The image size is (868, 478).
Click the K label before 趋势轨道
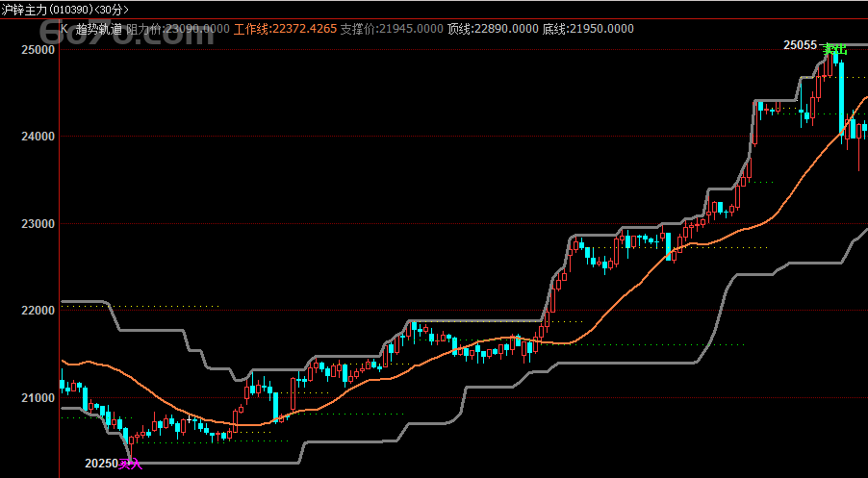coord(64,29)
